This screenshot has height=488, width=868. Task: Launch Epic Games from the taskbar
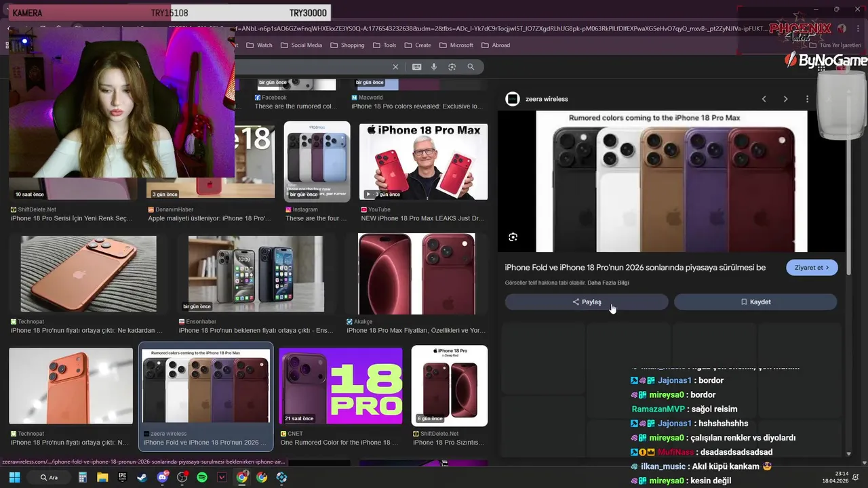click(x=123, y=477)
